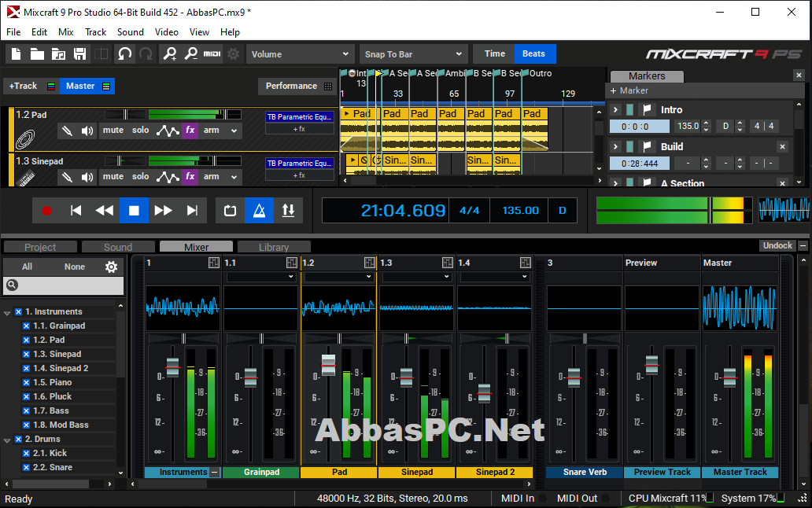
Task: Click the Sinepad 2 channel volume fader
Action: [484, 394]
